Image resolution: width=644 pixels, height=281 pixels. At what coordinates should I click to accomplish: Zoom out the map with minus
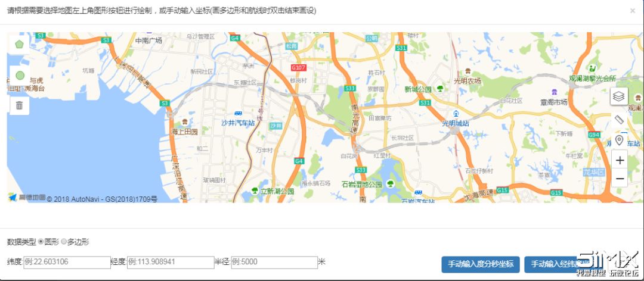[620, 179]
